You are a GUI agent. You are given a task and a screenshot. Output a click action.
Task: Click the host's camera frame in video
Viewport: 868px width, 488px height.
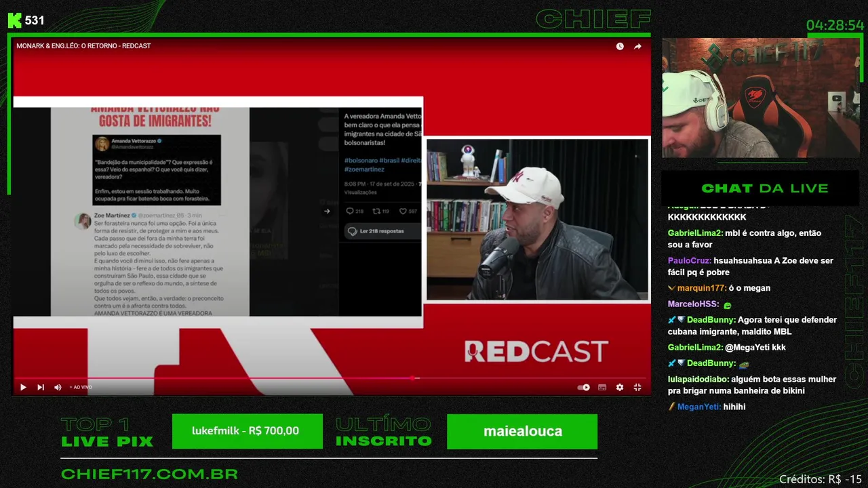pyautogui.click(x=537, y=220)
